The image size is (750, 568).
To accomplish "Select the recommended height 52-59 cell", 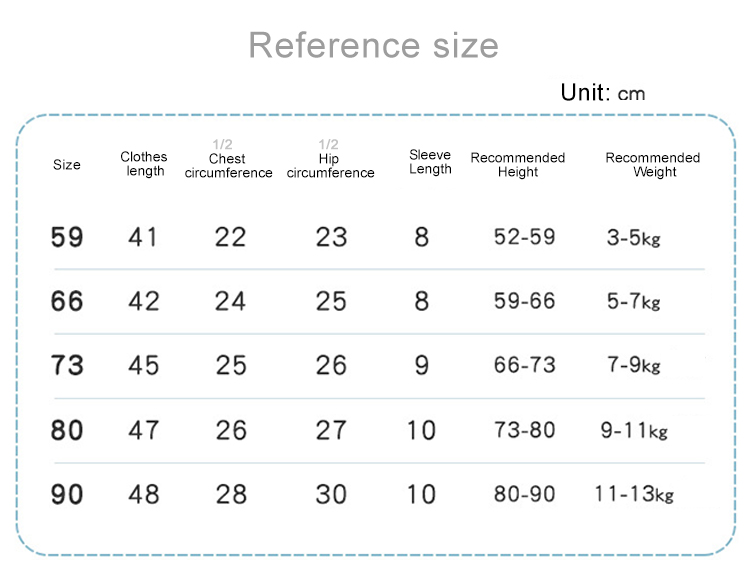I will point(524,238).
